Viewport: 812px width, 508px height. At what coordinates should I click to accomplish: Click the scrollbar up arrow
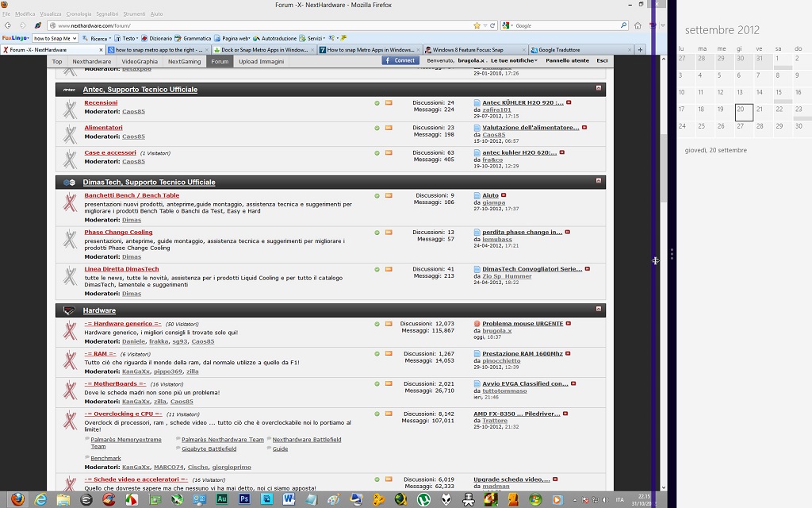tap(664, 59)
